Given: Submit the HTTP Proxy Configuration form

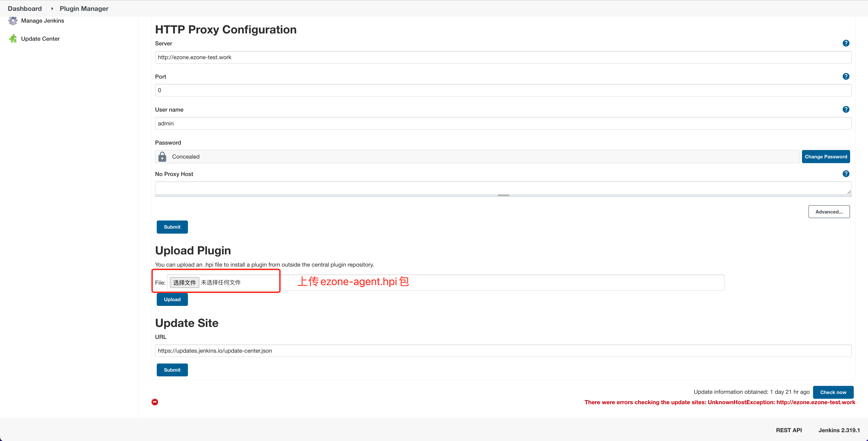Looking at the screenshot, I should click(172, 227).
